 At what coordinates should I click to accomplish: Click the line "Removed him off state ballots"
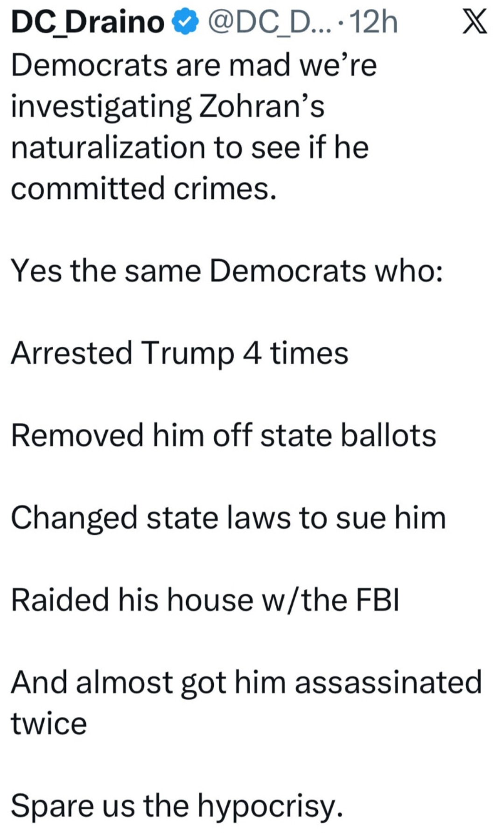click(x=224, y=435)
